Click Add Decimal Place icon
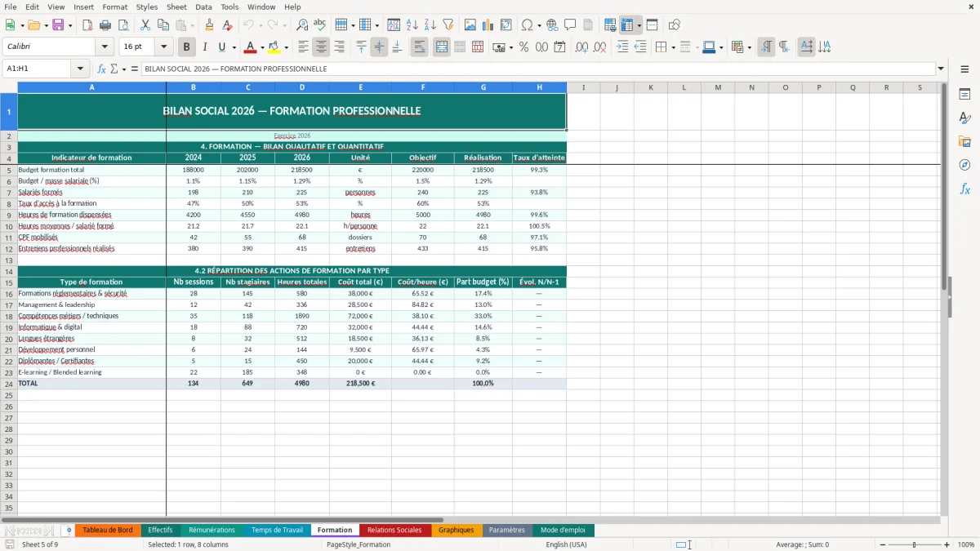 tap(581, 47)
